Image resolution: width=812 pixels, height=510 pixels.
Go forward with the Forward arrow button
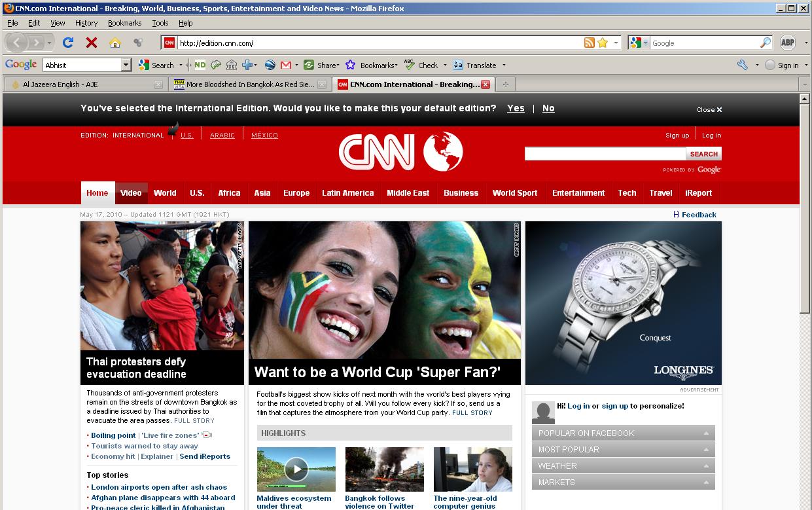[x=36, y=43]
